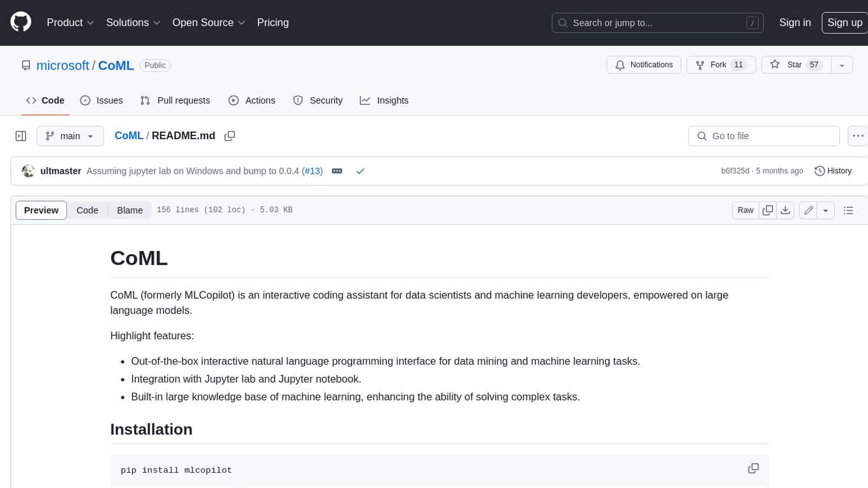Screen dimensions: 868x488
Task: Select the Blame view
Action: click(x=130, y=210)
